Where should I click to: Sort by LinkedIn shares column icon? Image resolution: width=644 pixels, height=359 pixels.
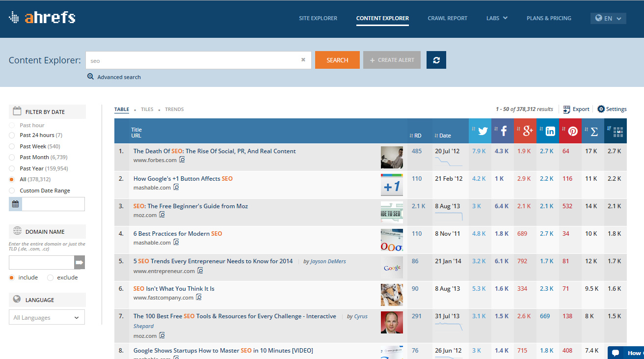click(548, 131)
